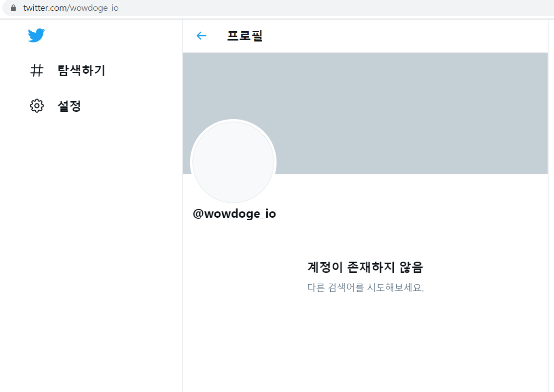Click blank area below the account message
The height and width of the screenshot is (392, 554).
[365, 339]
